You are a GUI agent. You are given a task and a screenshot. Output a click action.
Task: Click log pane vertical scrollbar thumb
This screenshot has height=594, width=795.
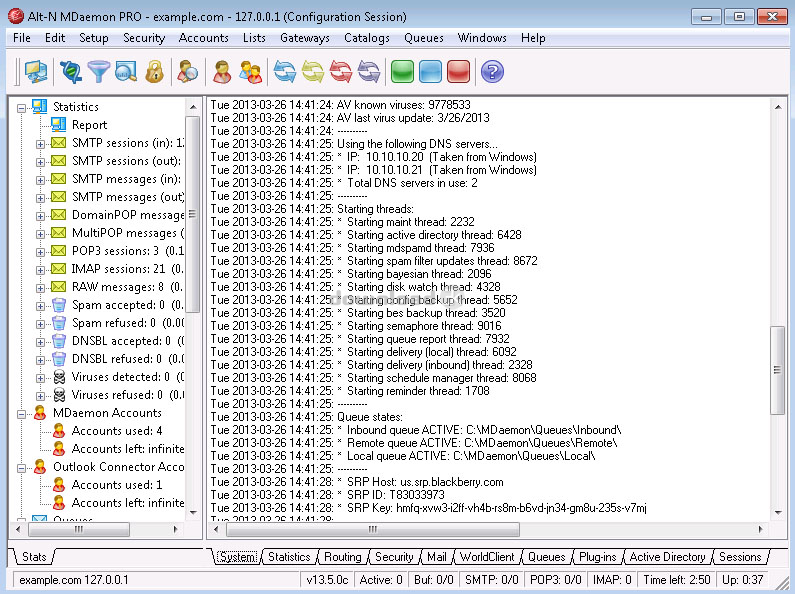[777, 370]
